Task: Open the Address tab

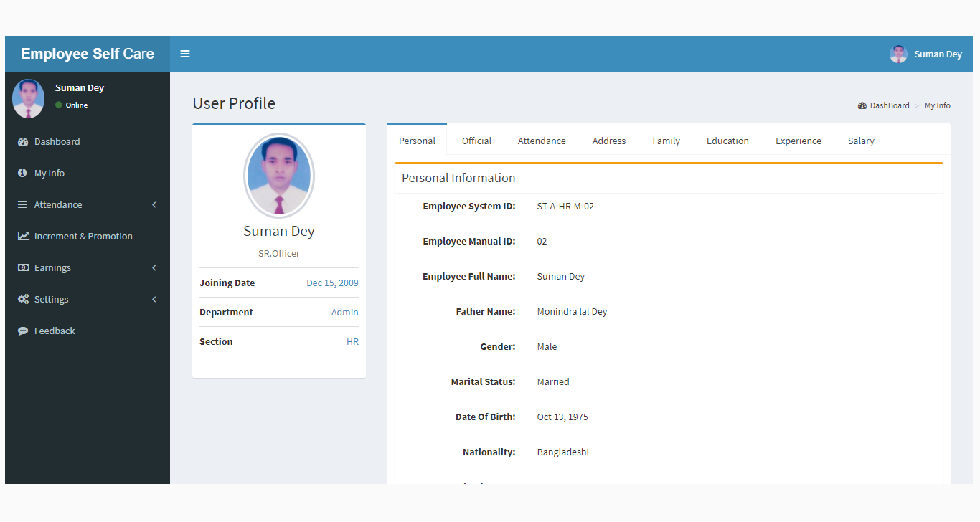Action: pos(609,141)
